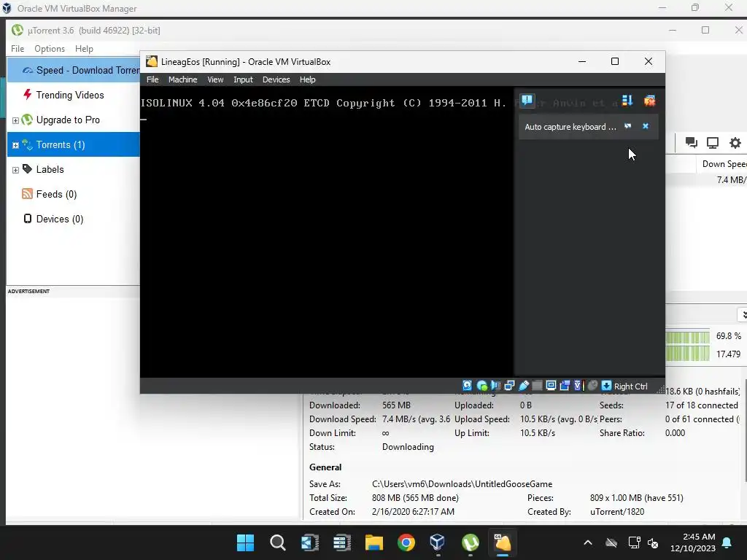747x560 pixels.
Task: Open Google Chrome from the taskbar
Action: 406,542
